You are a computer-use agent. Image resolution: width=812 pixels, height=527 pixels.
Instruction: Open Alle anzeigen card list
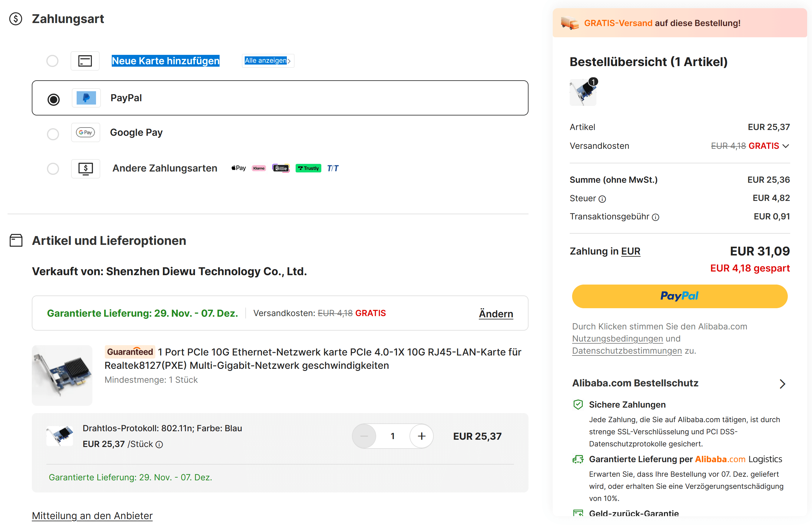point(267,61)
